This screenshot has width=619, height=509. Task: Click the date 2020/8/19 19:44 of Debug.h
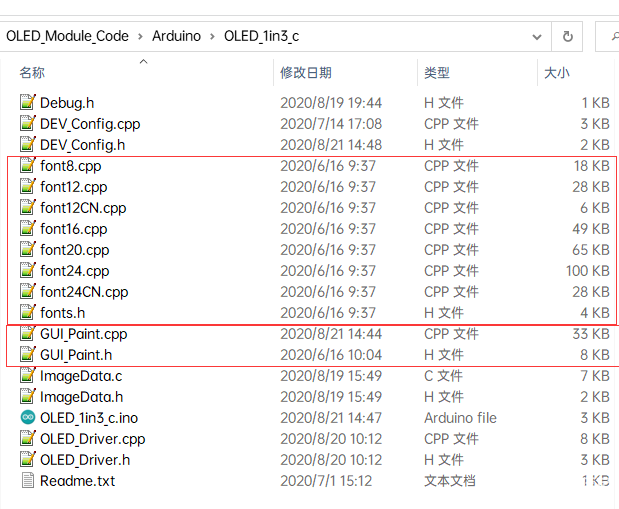click(331, 103)
